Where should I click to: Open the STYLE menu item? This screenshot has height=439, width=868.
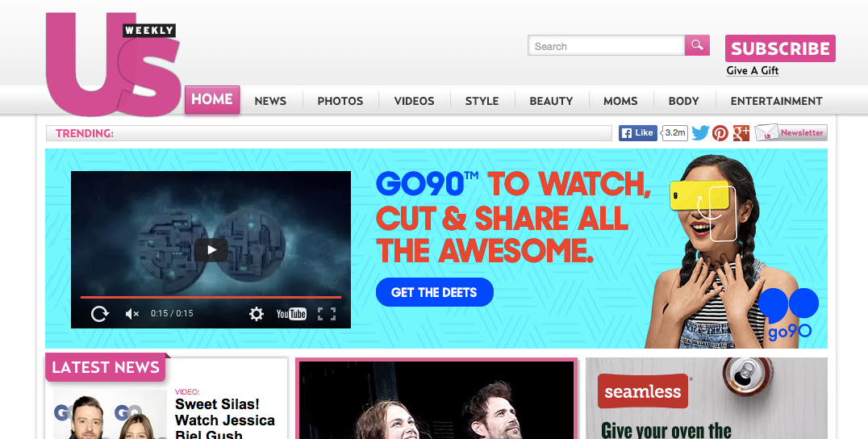pyautogui.click(x=482, y=101)
